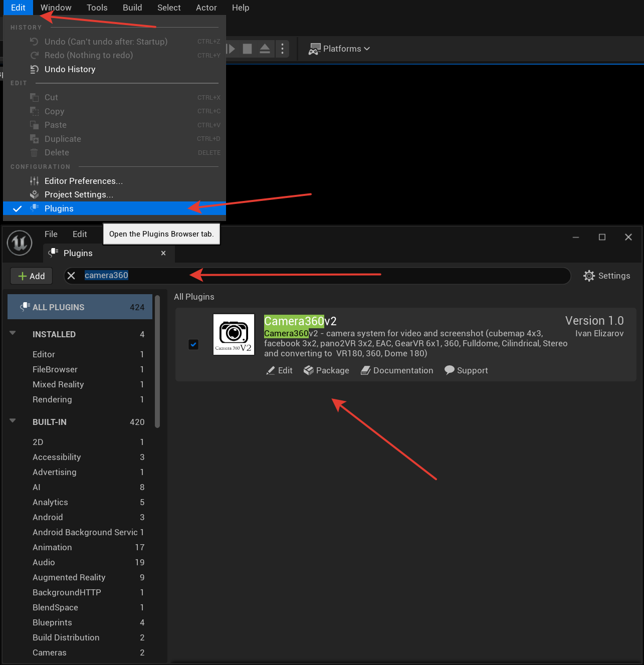Click the Package link for Camera360v2
Screen dimensions: 644x665
(326, 370)
